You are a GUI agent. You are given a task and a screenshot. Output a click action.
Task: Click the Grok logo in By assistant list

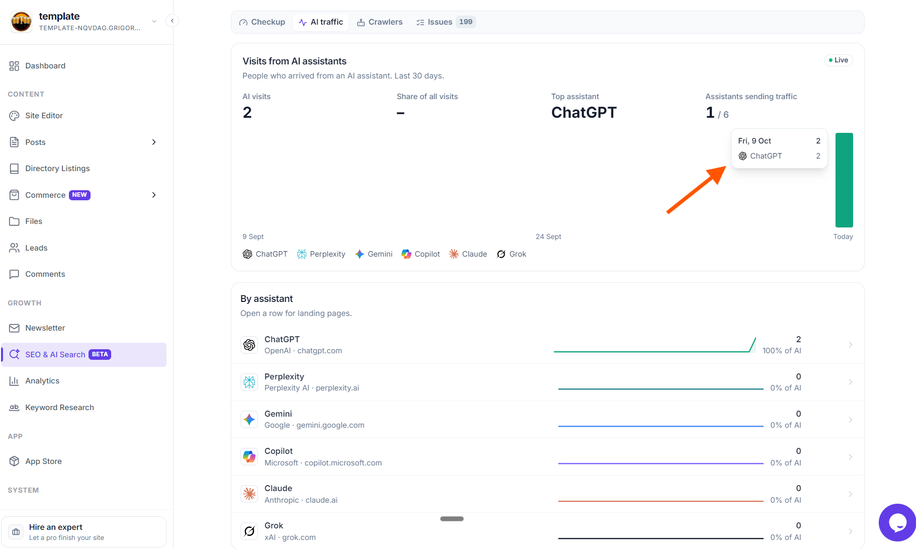tap(249, 531)
